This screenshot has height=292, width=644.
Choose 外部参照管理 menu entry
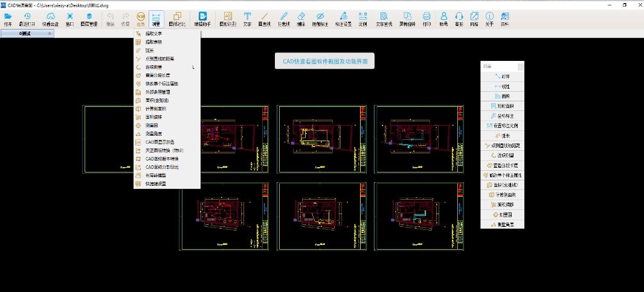click(x=167, y=92)
